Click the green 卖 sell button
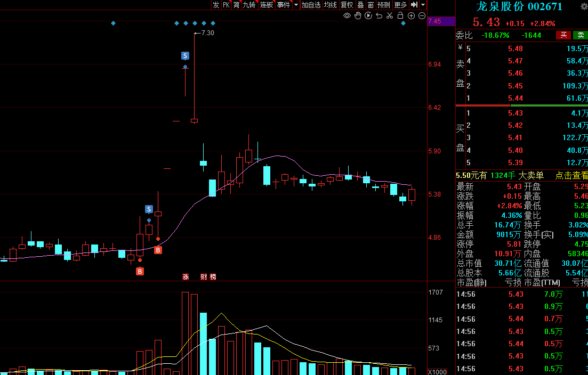 point(580,35)
